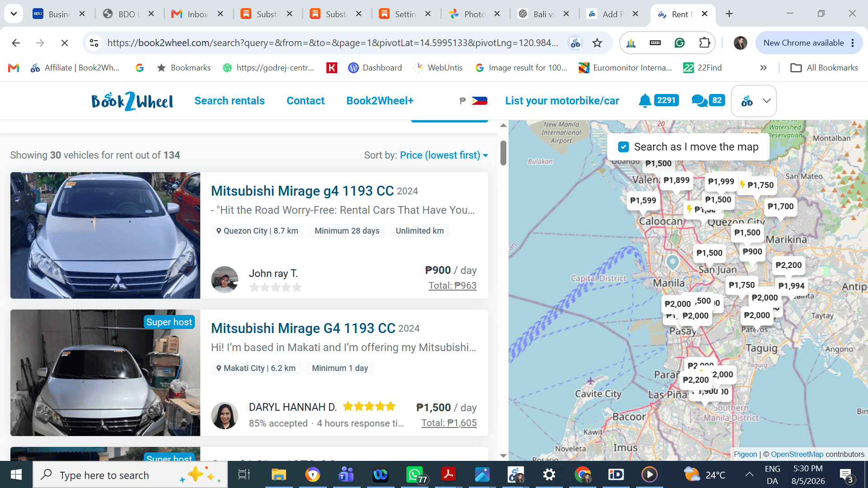Click the Quezon City Mirage car photo
The width and height of the screenshot is (868, 488).
click(105, 235)
